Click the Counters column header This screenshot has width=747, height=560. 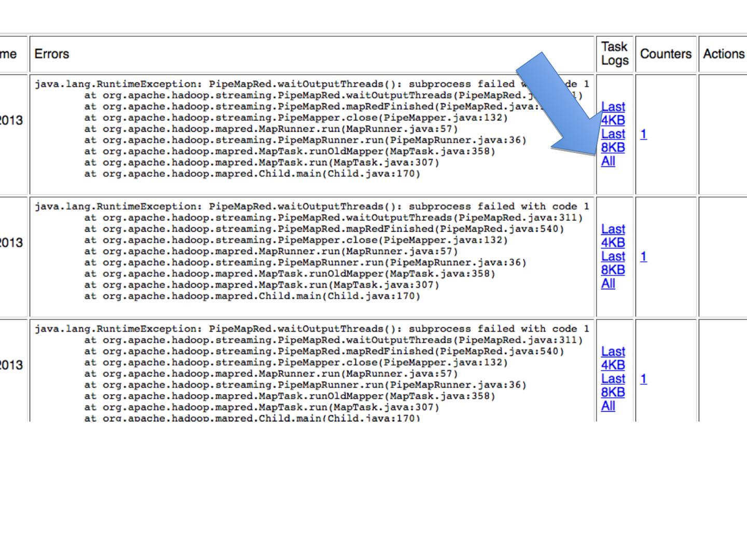tap(666, 54)
